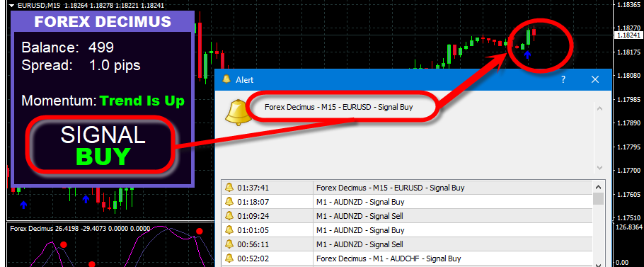The image size is (644, 267).
Task: Click the down arrow of message scrollbar
Action: tap(599, 168)
